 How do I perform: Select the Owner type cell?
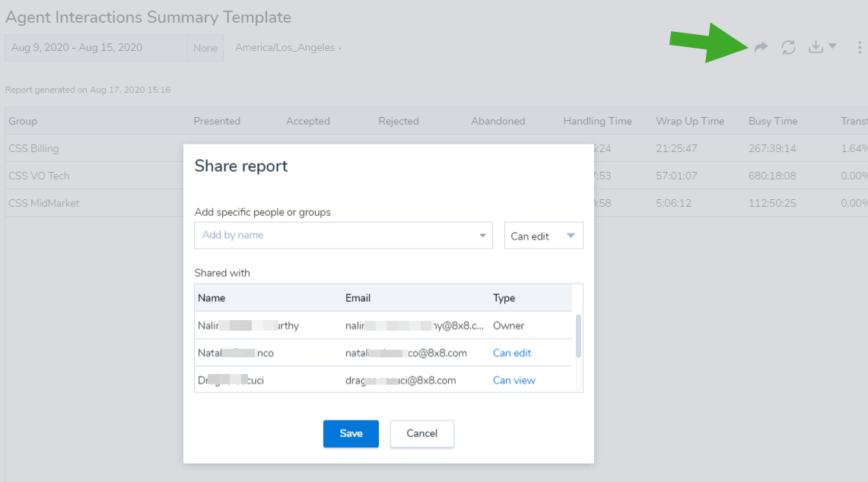click(508, 326)
